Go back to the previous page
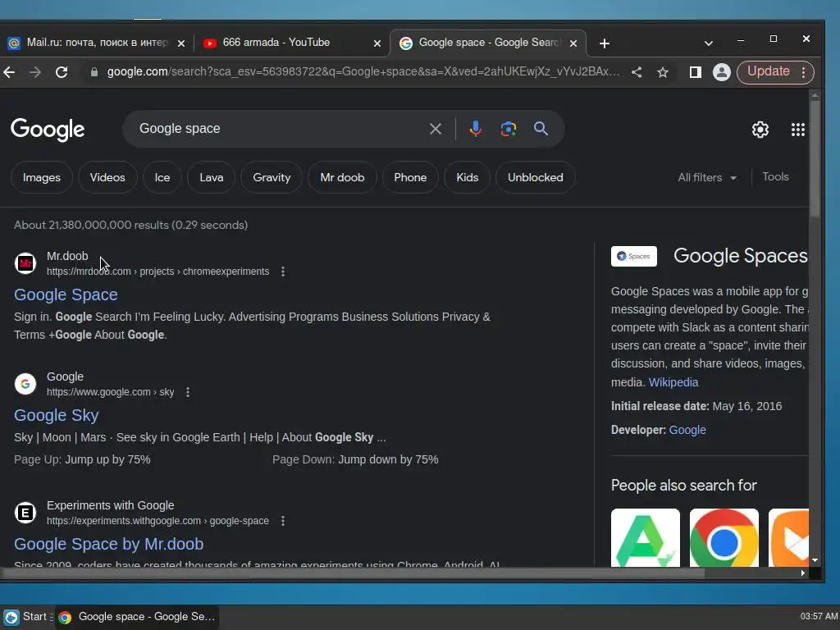The width and height of the screenshot is (840, 630). [8, 72]
